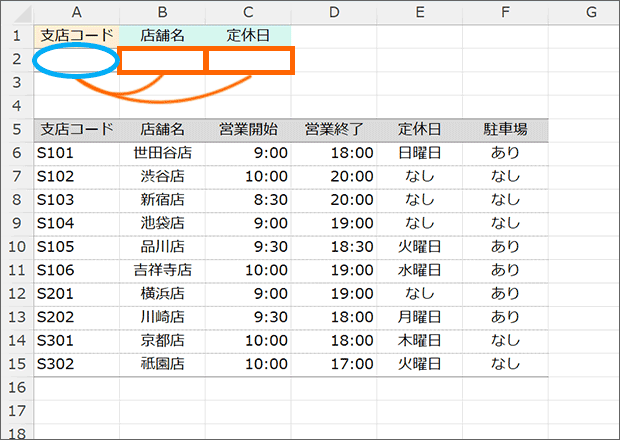620x440 pixels.
Task: Select 8:30 opening time for 新宿店
Action: [248, 200]
